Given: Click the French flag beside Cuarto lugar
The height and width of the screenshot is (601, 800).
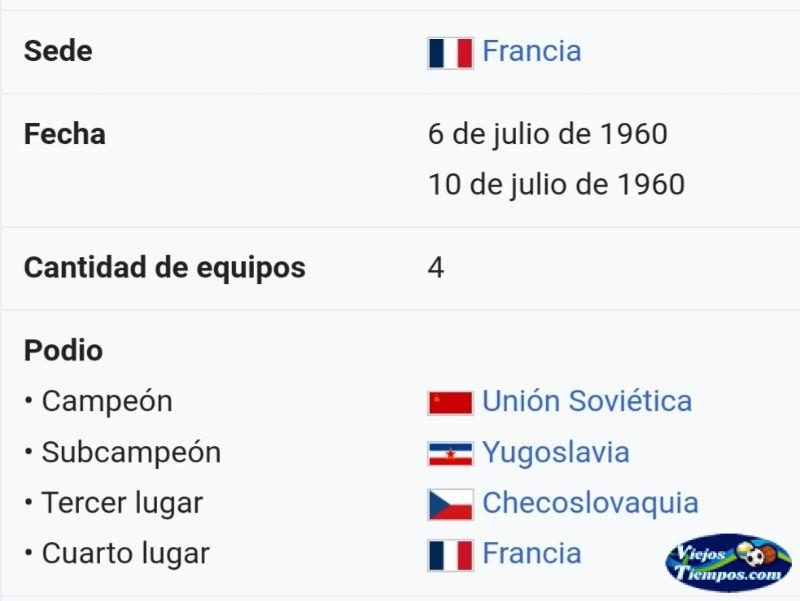Looking at the screenshot, I should 451,555.
